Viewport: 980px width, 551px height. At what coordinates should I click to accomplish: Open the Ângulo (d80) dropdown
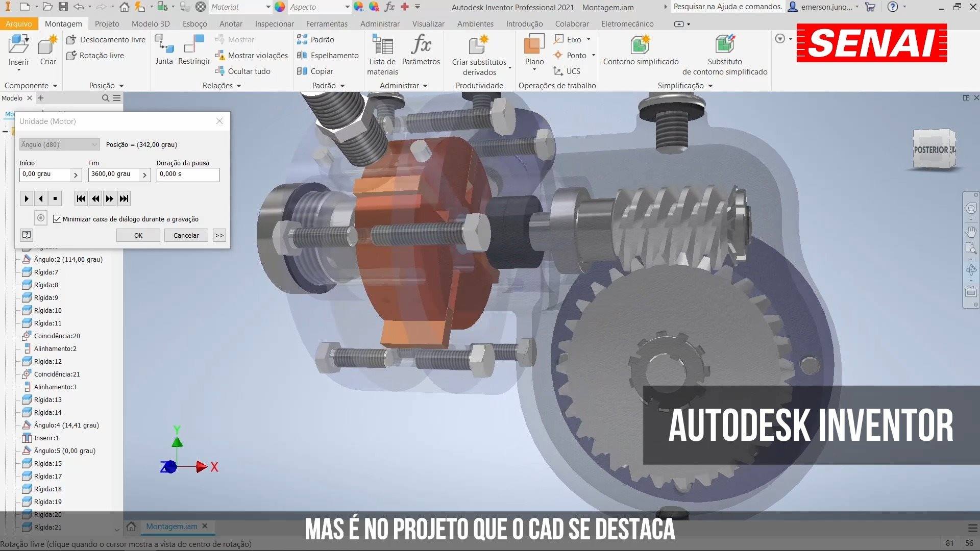pyautogui.click(x=59, y=144)
